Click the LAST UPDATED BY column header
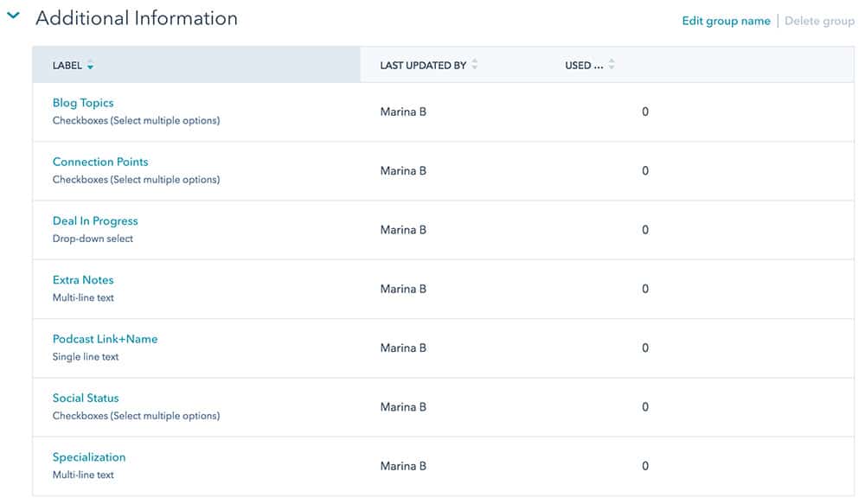Image resolution: width=865 pixels, height=504 pixels. click(424, 65)
